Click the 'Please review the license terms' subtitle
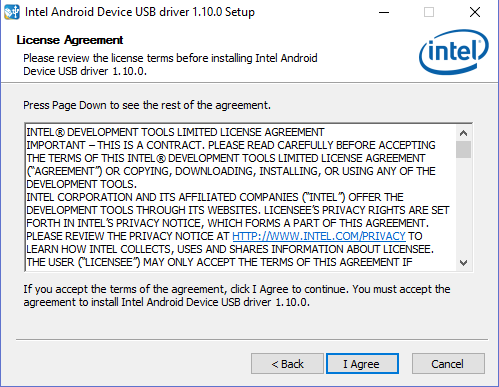The width and height of the screenshot is (499, 387). 170,65
